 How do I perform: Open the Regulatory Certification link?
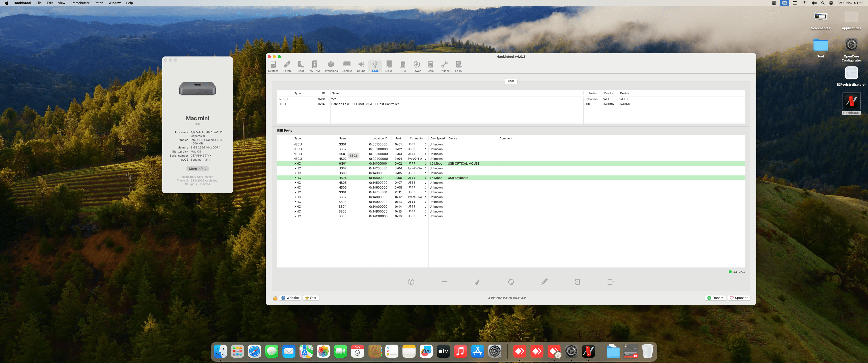coord(198,177)
